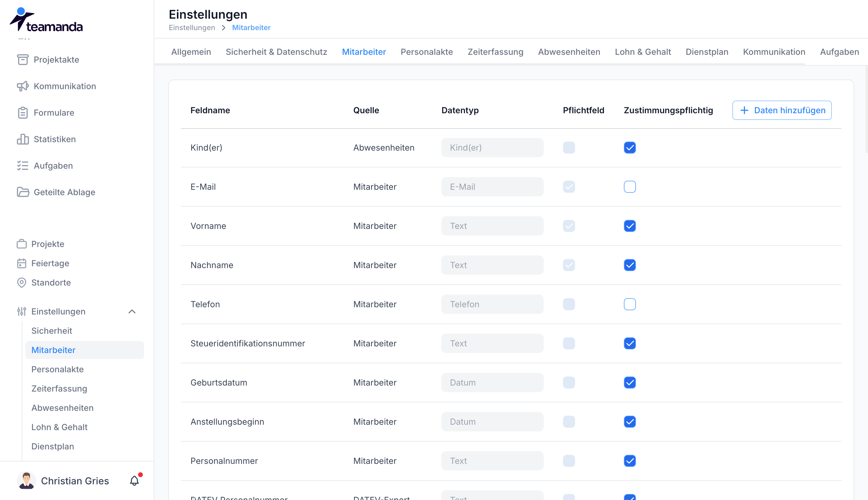Uncheck Zustimmungspflichtig for Vorname
Screen dimensions: 868x500
[630, 226]
